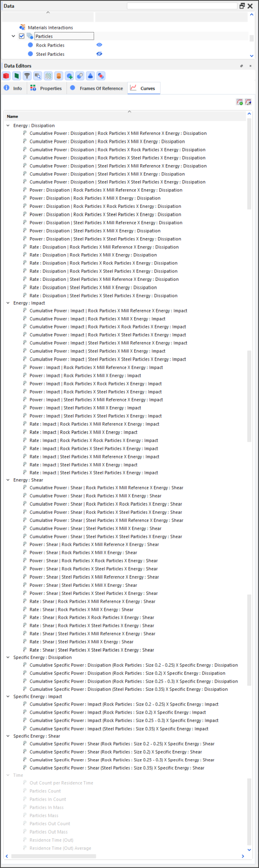Select Rock Particles in the Data tree
Image resolution: width=259 pixels, height=868 pixels.
50,45
